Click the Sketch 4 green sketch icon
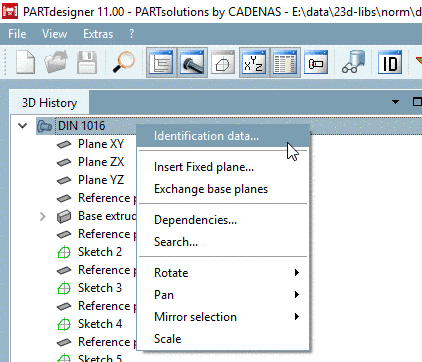This screenshot has width=422, height=362. coord(64,324)
